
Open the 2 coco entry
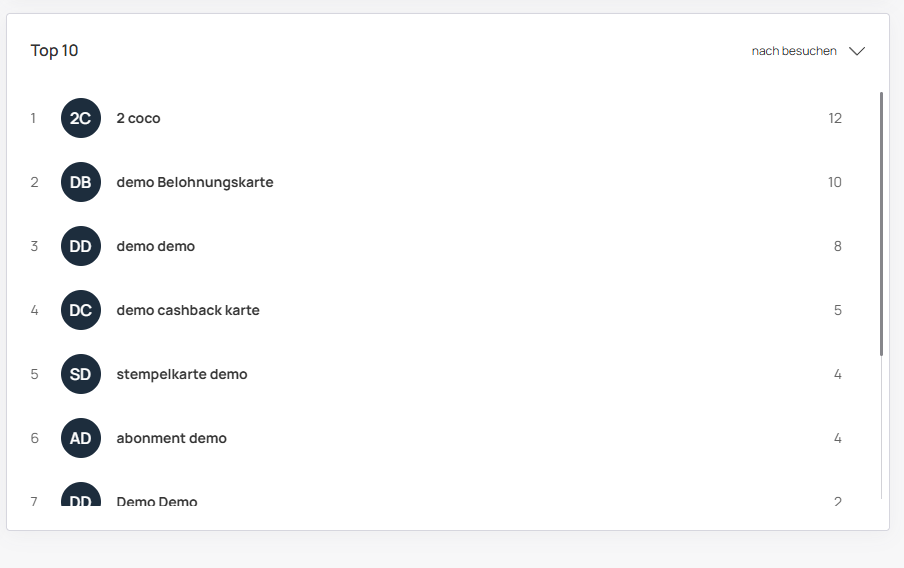click(138, 118)
